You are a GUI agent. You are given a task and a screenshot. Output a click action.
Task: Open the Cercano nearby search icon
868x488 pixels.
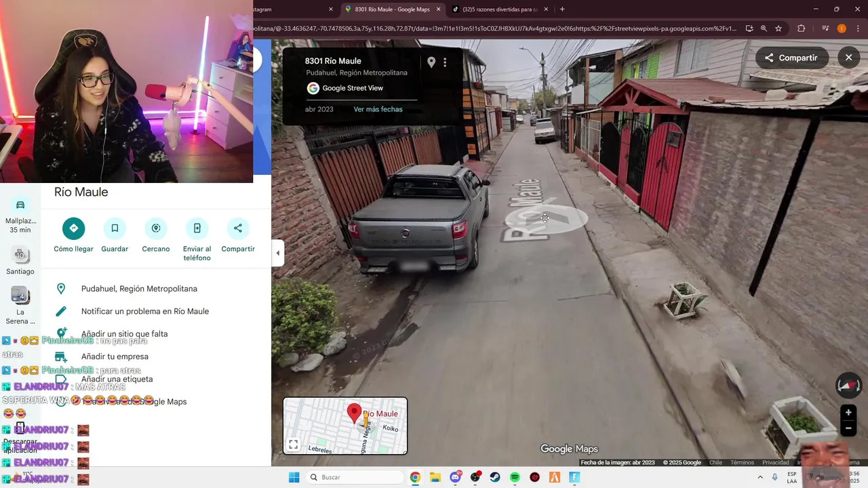156,228
